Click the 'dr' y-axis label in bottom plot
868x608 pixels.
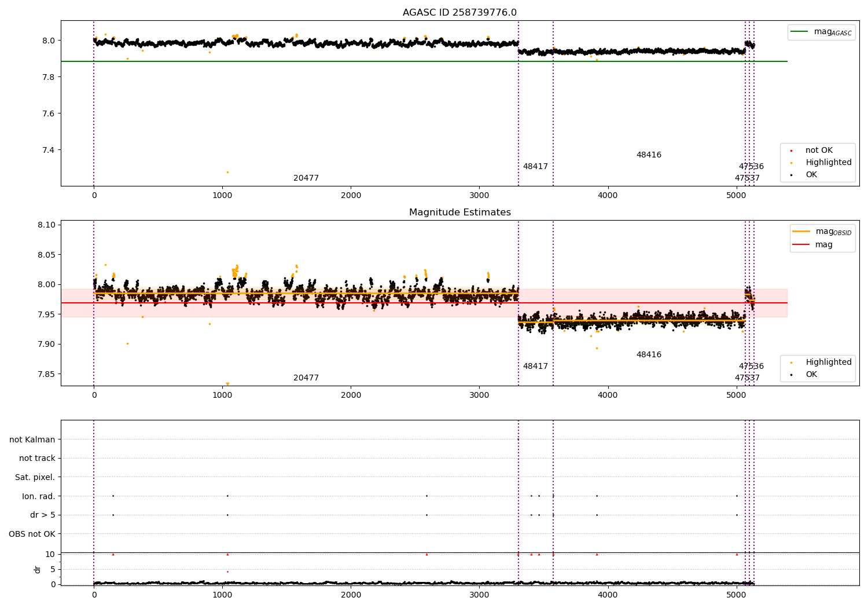pyautogui.click(x=38, y=569)
